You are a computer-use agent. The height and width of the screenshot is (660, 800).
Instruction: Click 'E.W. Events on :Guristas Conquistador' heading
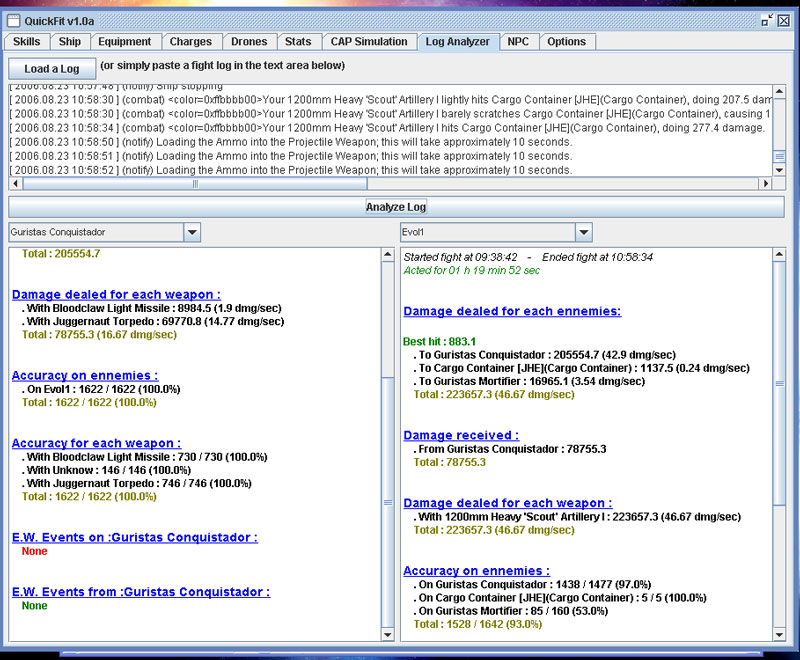[134, 537]
